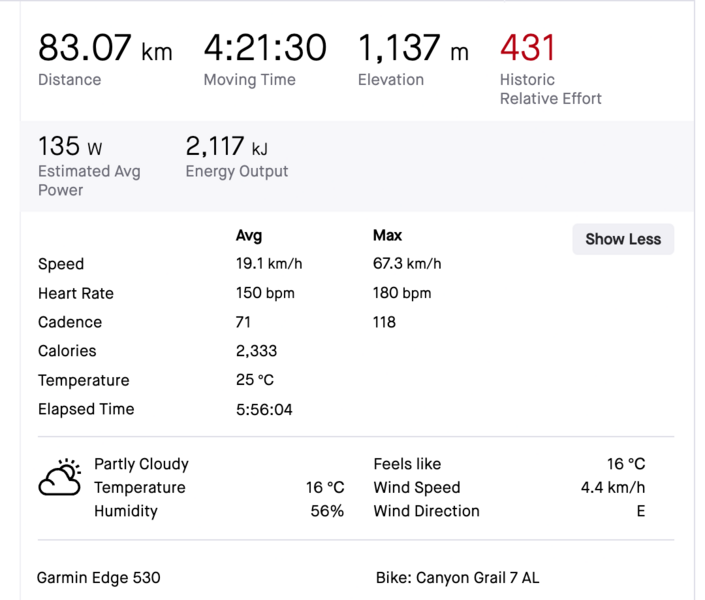Click the 118 max cadence value

click(384, 322)
